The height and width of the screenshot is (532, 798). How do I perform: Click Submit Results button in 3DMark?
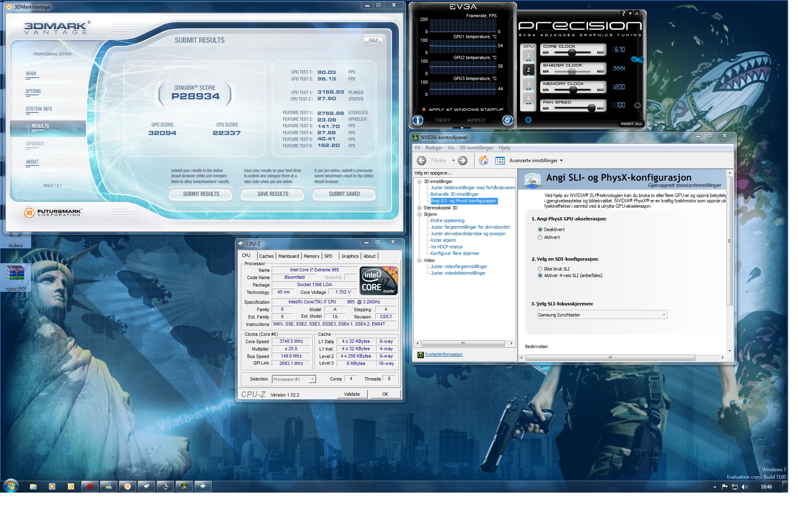[x=201, y=194]
